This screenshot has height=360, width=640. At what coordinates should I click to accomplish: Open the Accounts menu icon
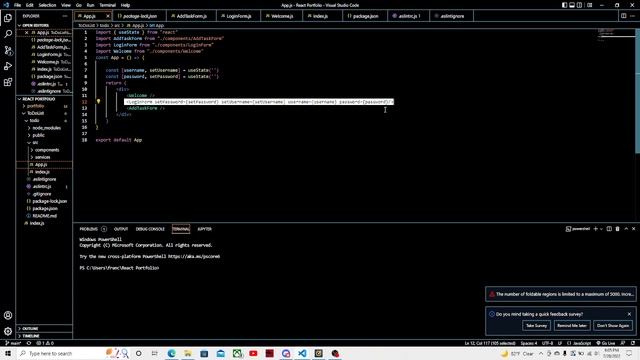8,315
